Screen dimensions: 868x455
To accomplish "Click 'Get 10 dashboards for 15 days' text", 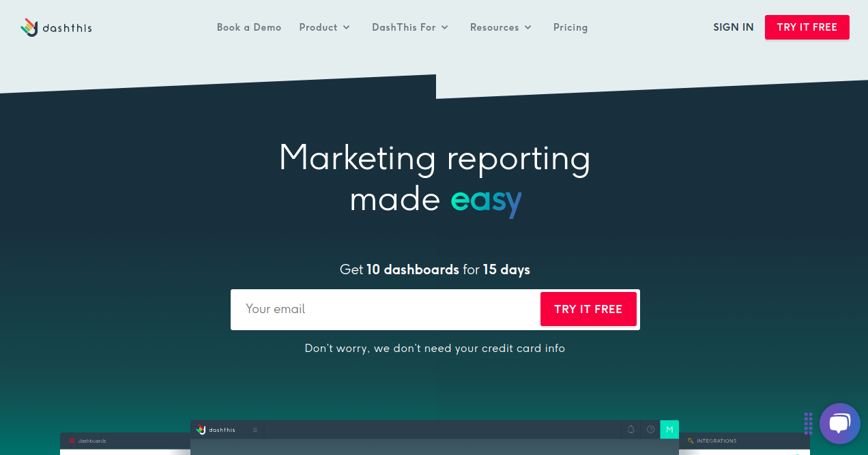I will coord(435,269).
